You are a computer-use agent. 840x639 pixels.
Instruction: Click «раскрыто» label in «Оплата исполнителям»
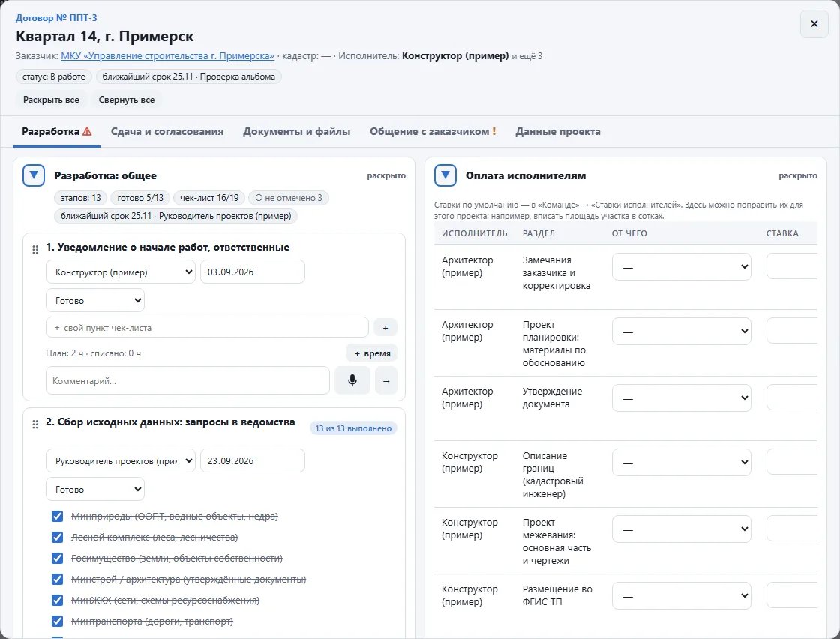(798, 175)
